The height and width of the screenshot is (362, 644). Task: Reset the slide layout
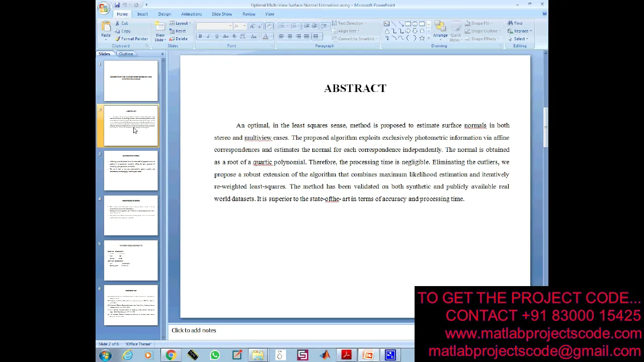point(177,31)
